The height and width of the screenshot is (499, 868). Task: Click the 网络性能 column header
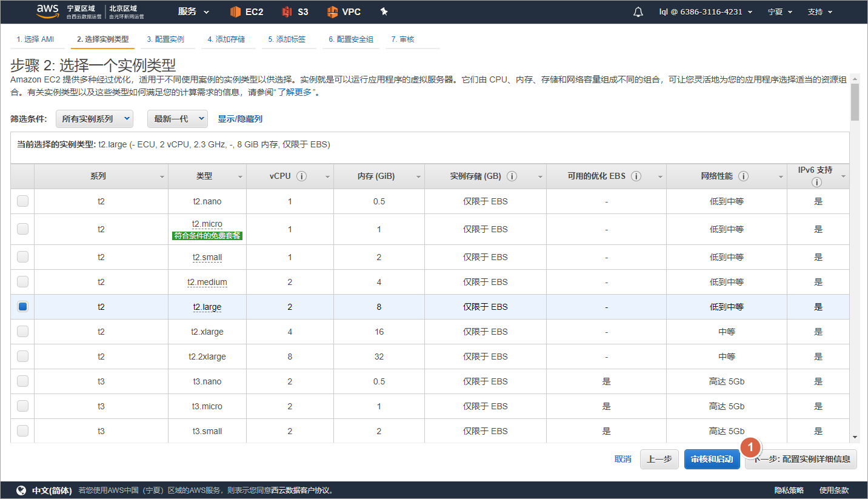(727, 176)
